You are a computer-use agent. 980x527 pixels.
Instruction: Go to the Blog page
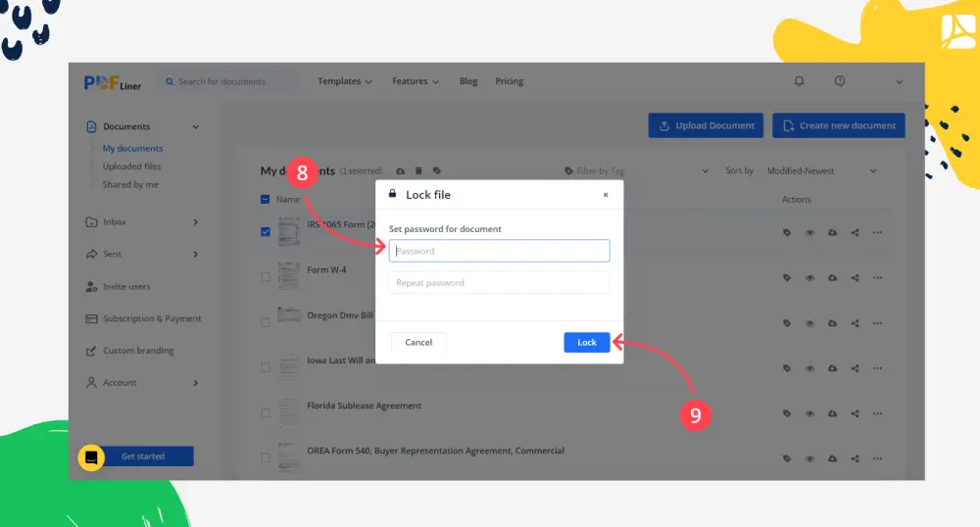[468, 81]
